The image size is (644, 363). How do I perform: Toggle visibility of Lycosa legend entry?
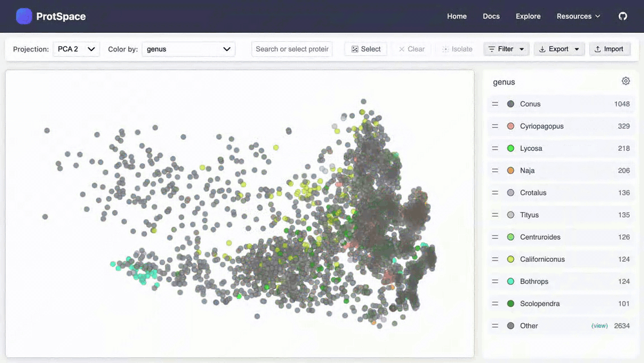(531, 148)
